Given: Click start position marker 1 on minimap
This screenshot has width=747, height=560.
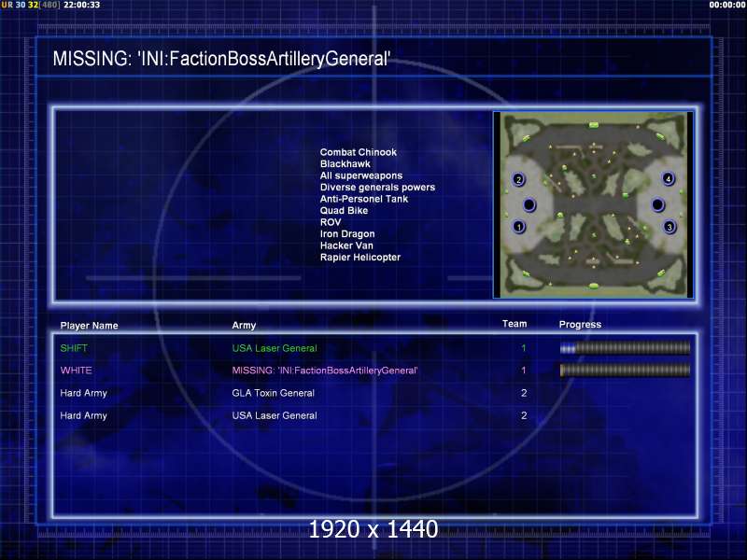Looking at the screenshot, I should (519, 227).
